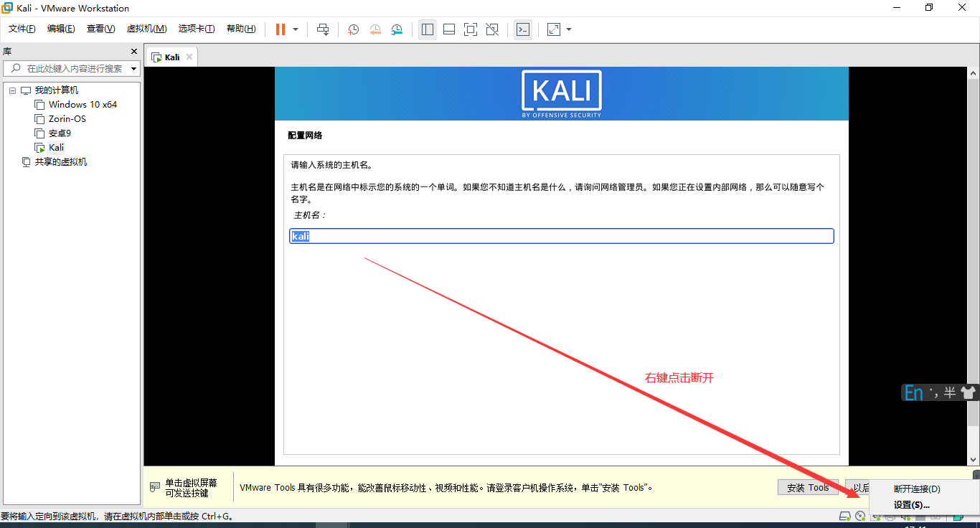The height and width of the screenshot is (528, 980).
Task: Open the library search dropdown arrow
Action: click(x=134, y=69)
